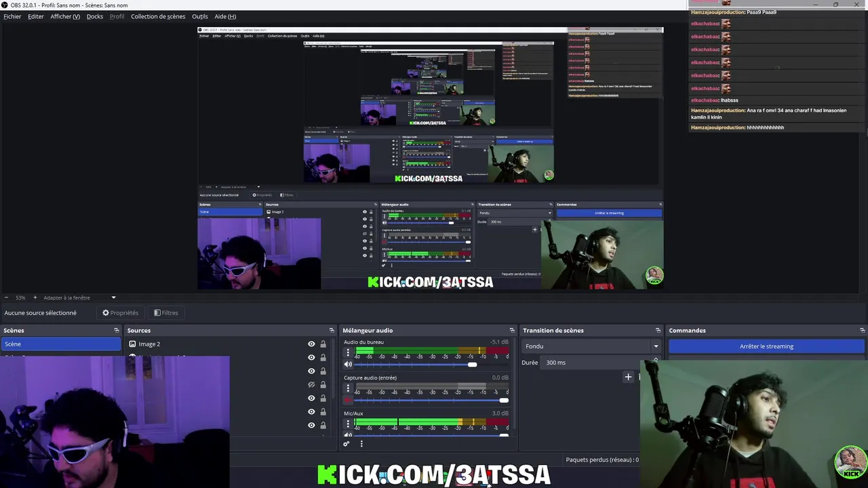868x488 pixels.
Task: Toggle lock beside the crossed-out eye source
Action: pyautogui.click(x=323, y=385)
